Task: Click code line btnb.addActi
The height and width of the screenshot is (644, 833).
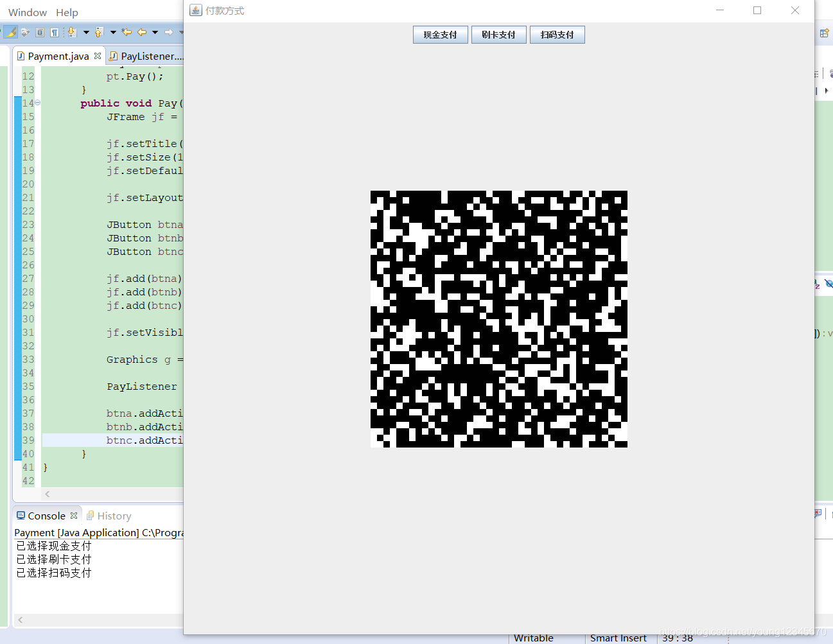Action: pyautogui.click(x=145, y=427)
